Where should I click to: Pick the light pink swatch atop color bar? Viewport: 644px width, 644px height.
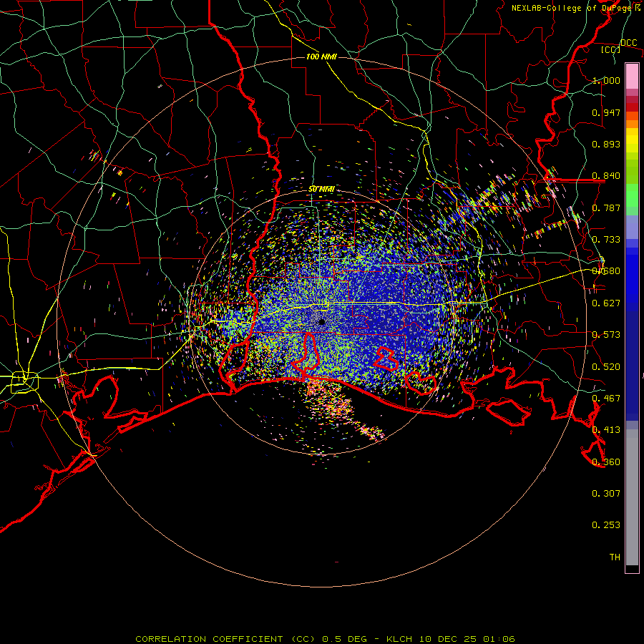pos(632,76)
